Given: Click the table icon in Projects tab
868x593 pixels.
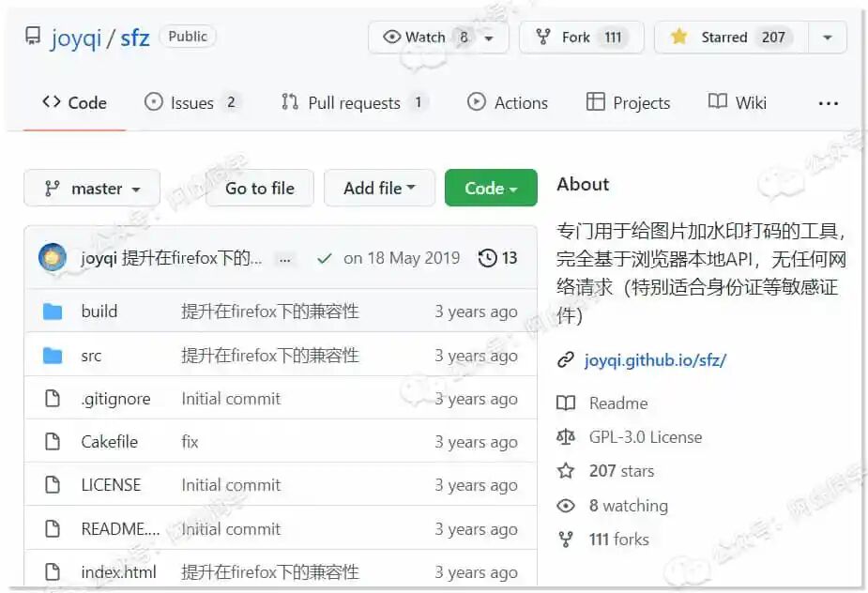Looking at the screenshot, I should tap(595, 102).
